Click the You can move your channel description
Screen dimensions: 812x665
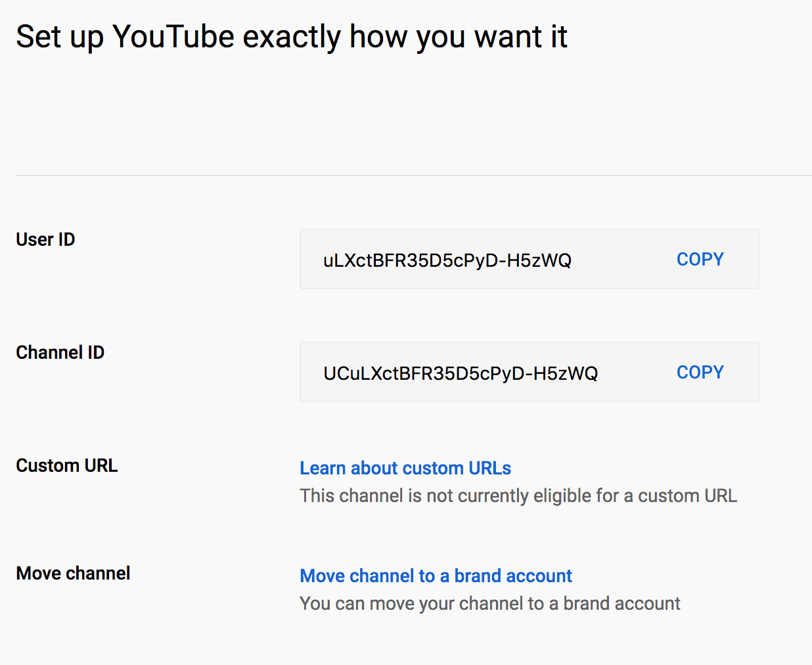point(489,603)
